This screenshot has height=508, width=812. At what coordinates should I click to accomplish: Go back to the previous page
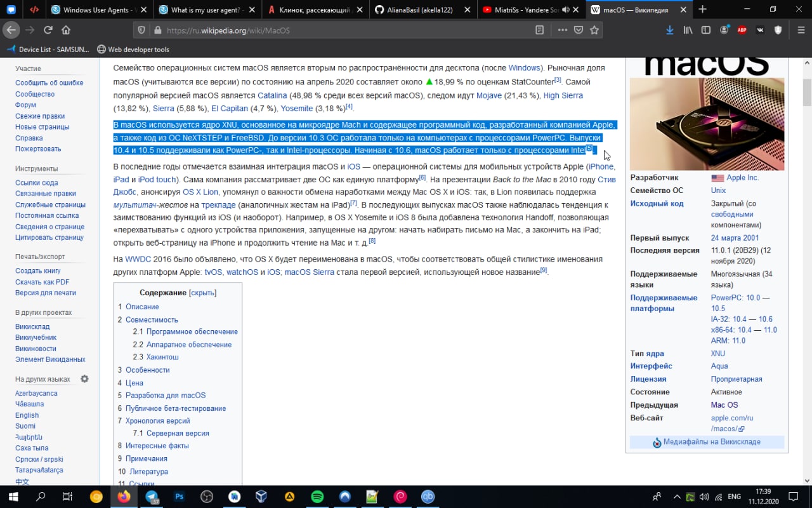coord(11,30)
